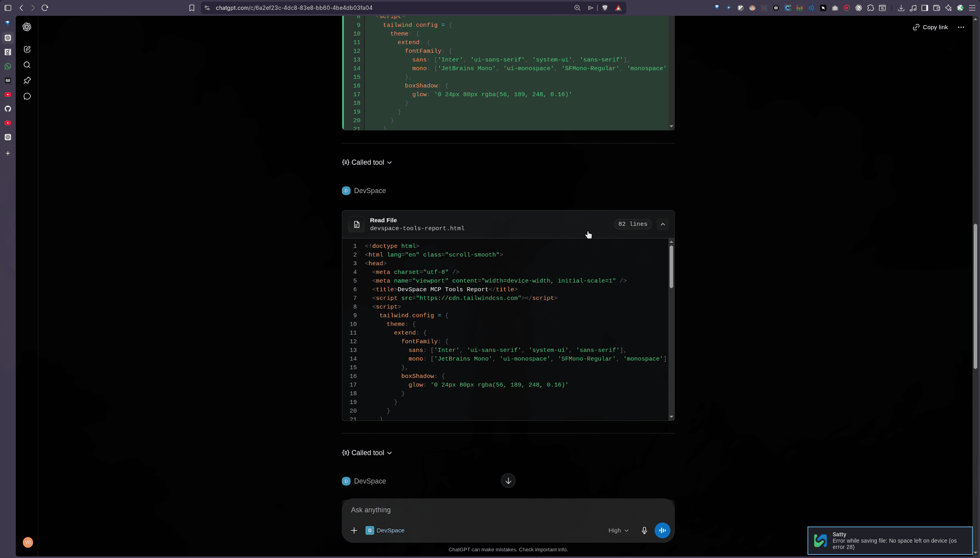Click the Read File document icon
980x558 pixels.
pyautogui.click(x=356, y=224)
